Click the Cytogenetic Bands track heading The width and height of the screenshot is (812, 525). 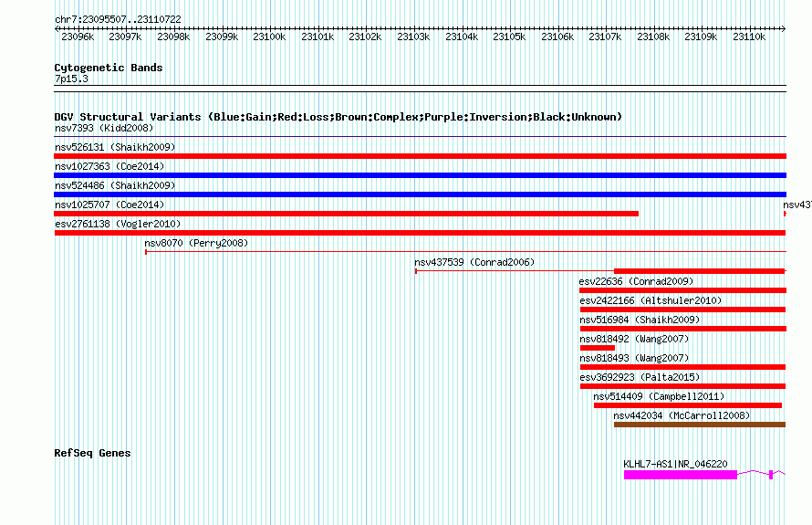(109, 68)
